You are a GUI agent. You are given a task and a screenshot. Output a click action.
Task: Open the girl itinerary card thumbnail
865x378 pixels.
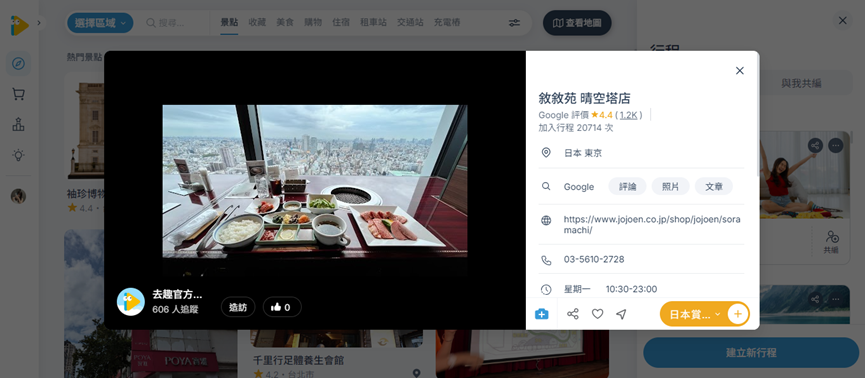(804, 175)
